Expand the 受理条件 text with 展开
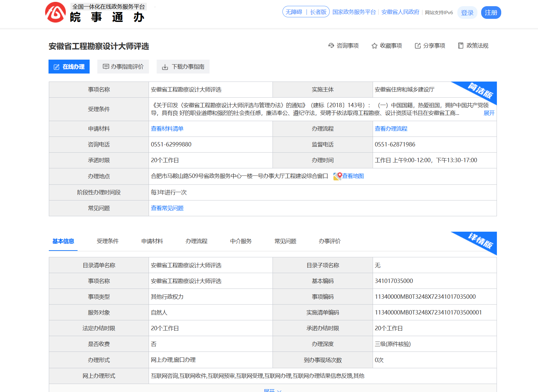The height and width of the screenshot is (392, 538). pyautogui.click(x=489, y=113)
